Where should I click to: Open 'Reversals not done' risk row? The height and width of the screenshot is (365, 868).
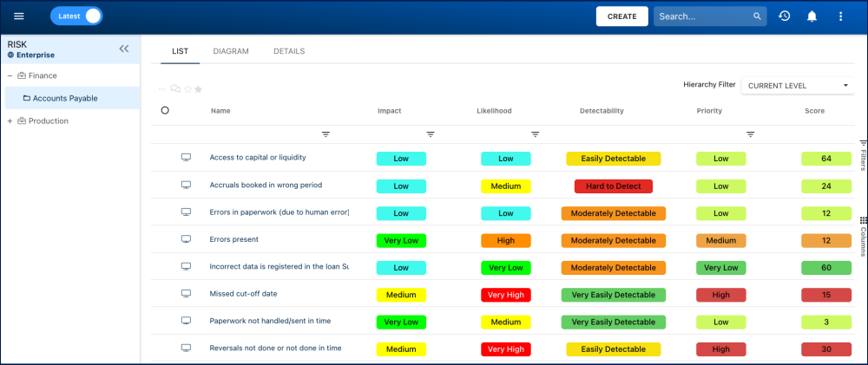click(275, 348)
